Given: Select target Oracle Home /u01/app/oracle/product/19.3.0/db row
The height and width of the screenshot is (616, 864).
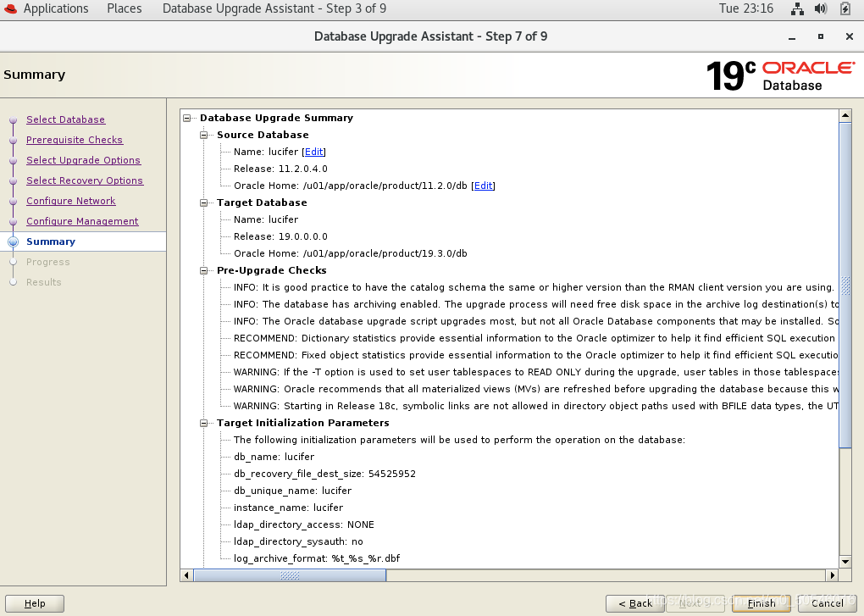Looking at the screenshot, I should click(x=351, y=254).
